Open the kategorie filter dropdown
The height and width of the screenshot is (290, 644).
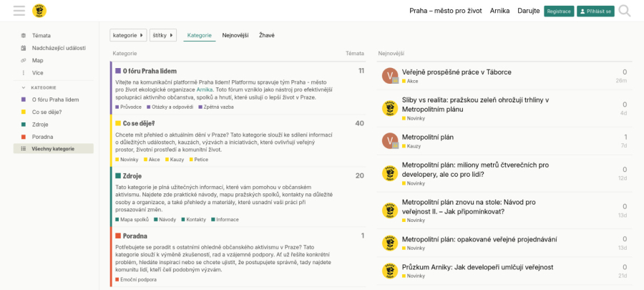pos(128,35)
